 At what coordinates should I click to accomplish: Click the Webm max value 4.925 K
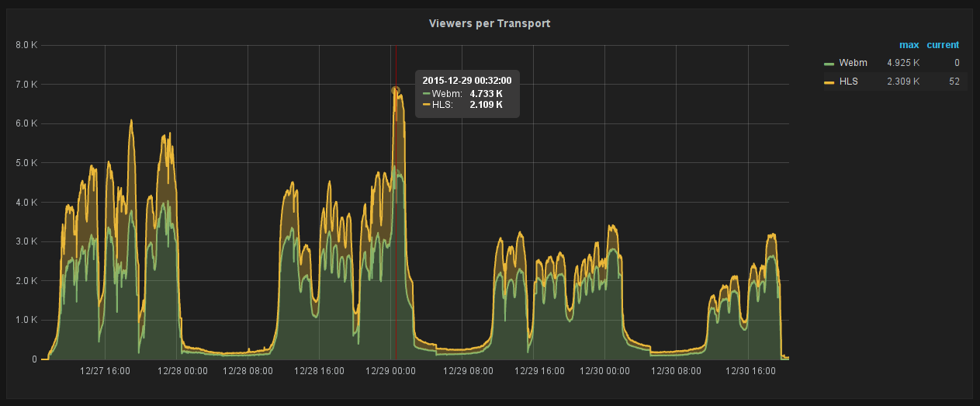(x=903, y=63)
